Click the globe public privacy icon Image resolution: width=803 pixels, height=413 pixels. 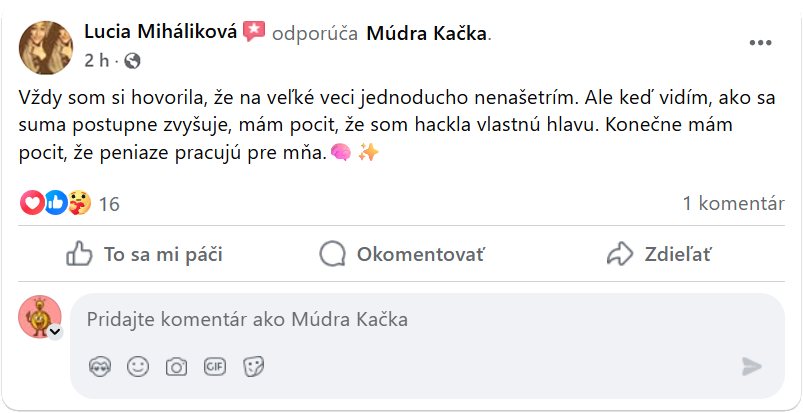pos(132,61)
